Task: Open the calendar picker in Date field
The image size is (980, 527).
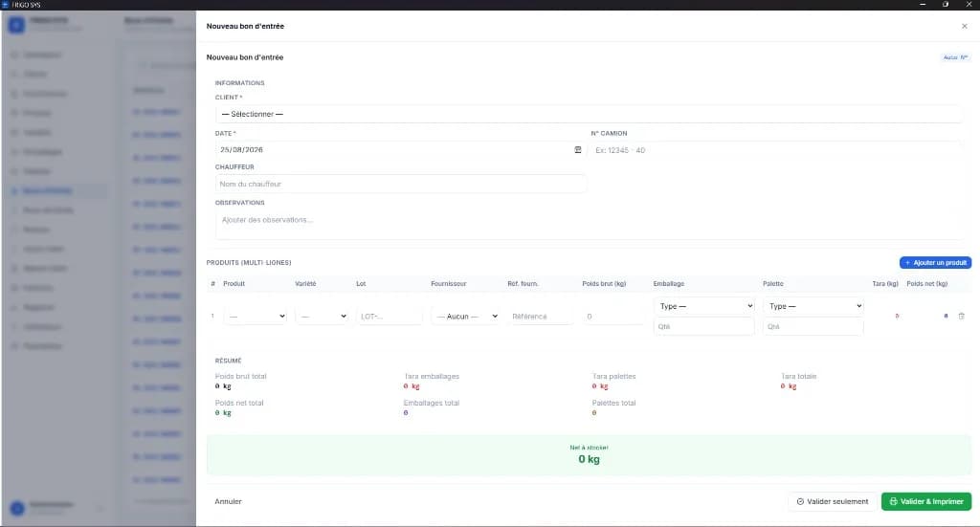Action: pos(577,150)
